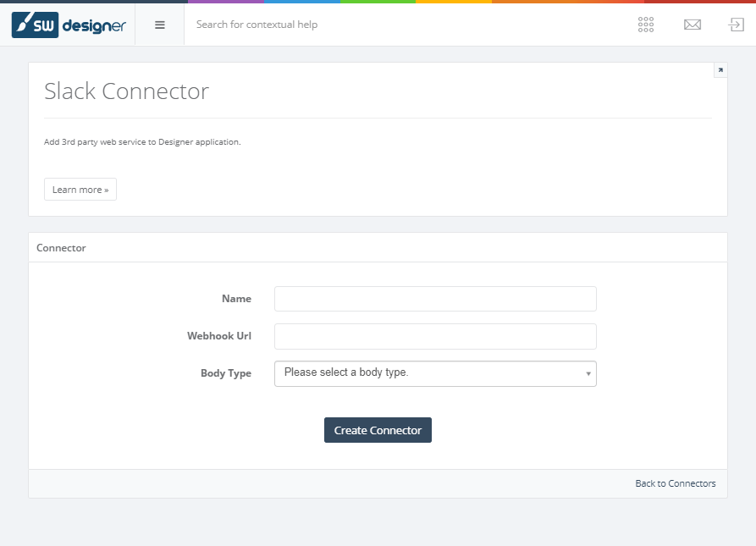Click the sign-out arrow icon
The width and height of the screenshot is (756, 546).
click(x=736, y=25)
